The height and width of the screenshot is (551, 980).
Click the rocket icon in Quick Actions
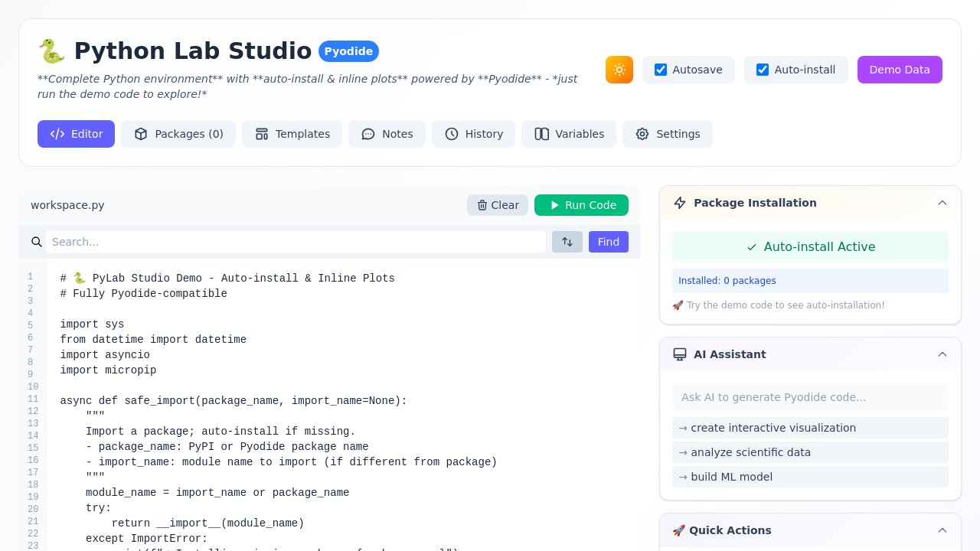678,530
